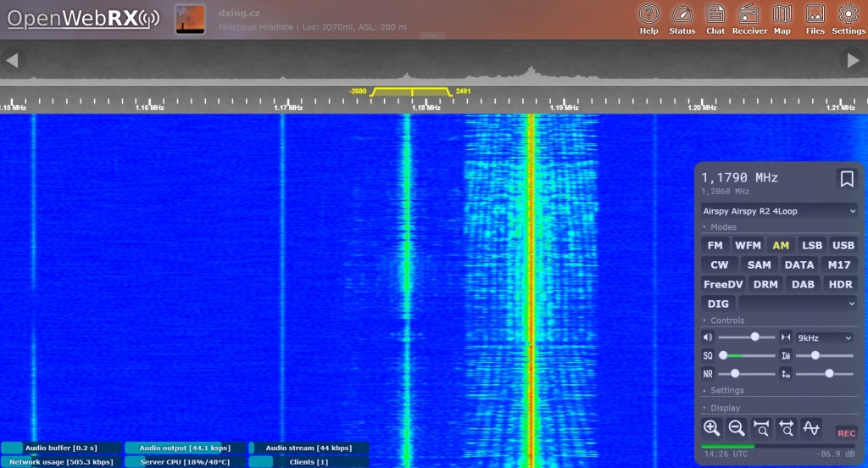Open the Airspy R2 4Loop profile dropdown
This screenshot has height=468, width=868.
pos(779,210)
